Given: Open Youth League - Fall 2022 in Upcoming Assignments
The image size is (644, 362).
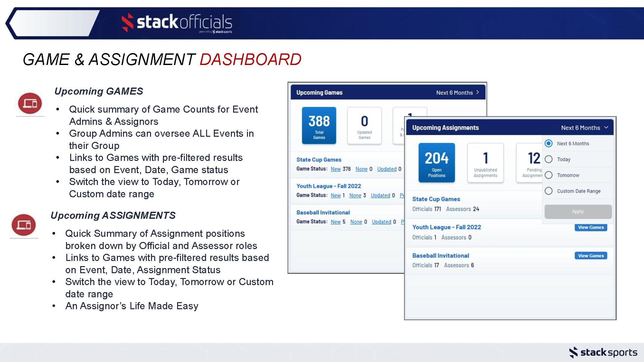Looking at the screenshot, I should pos(446,227).
